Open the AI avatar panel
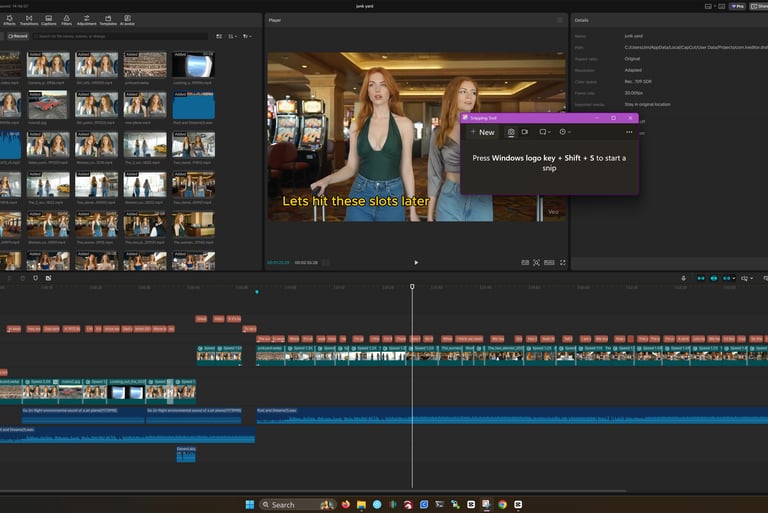768x513 pixels. [127, 19]
